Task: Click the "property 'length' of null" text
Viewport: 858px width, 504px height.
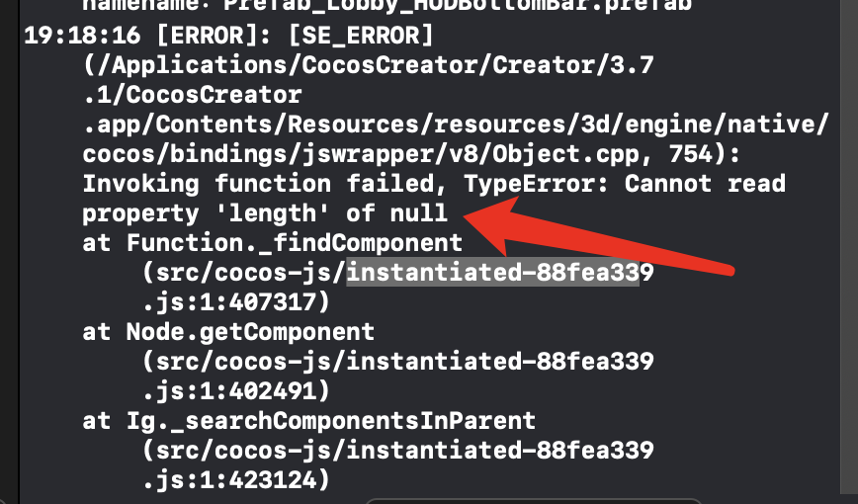Action: [265, 213]
